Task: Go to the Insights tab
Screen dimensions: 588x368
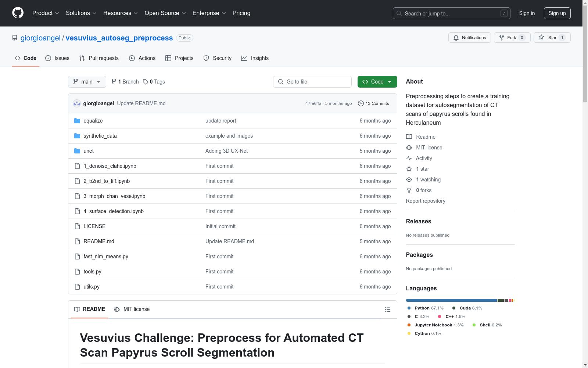Action: coord(255,58)
